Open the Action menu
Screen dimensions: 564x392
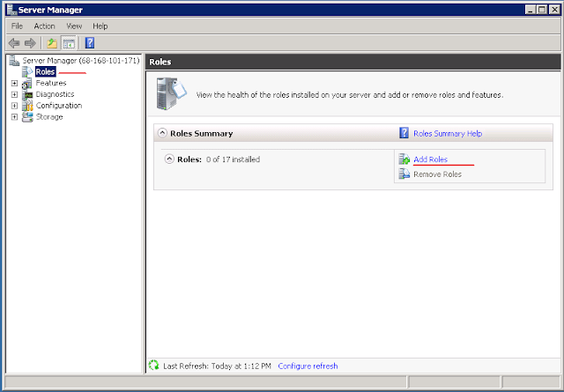(45, 26)
